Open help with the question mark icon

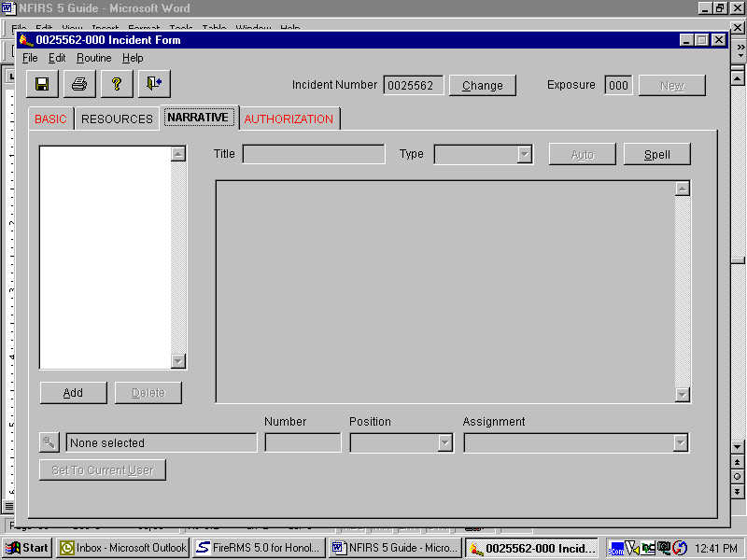[117, 84]
